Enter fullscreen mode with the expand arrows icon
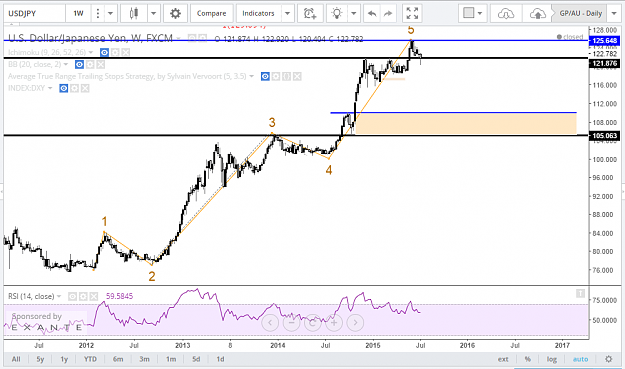The width and height of the screenshot is (625, 369). pos(412,14)
